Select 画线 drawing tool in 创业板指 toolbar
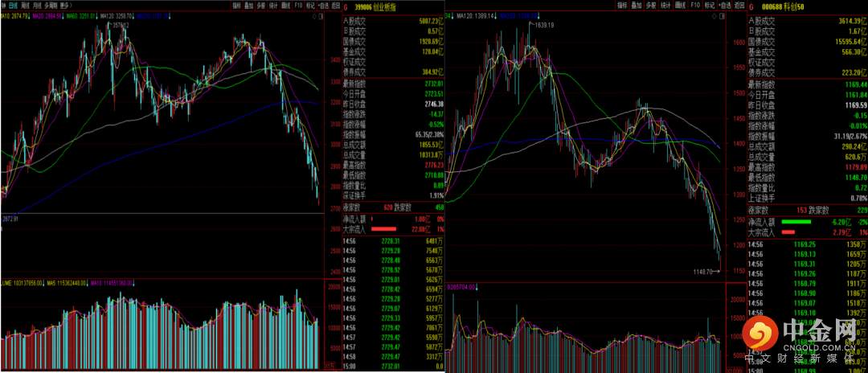The width and height of the screenshot is (868, 373). 285,6
